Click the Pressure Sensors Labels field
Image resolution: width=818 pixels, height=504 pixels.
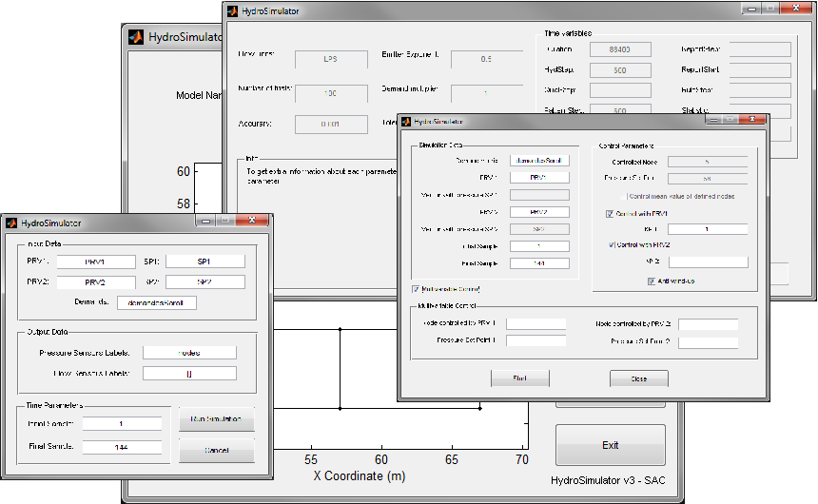[x=189, y=352]
